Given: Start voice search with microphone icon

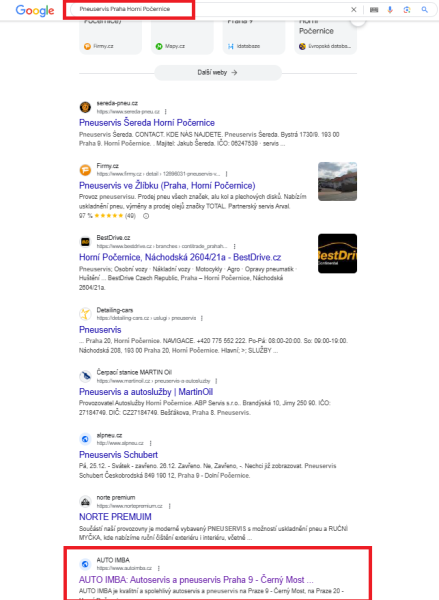Looking at the screenshot, I should 390,10.
